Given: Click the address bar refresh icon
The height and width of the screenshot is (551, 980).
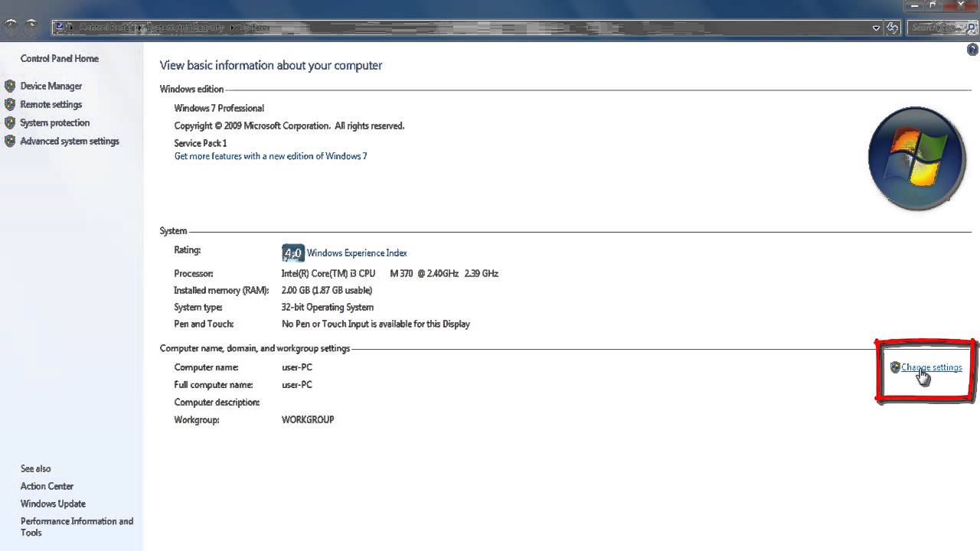Looking at the screenshot, I should point(892,28).
